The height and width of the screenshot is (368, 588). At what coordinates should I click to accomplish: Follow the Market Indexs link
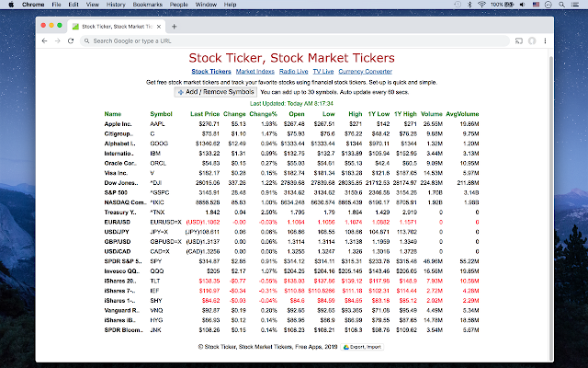(x=255, y=72)
